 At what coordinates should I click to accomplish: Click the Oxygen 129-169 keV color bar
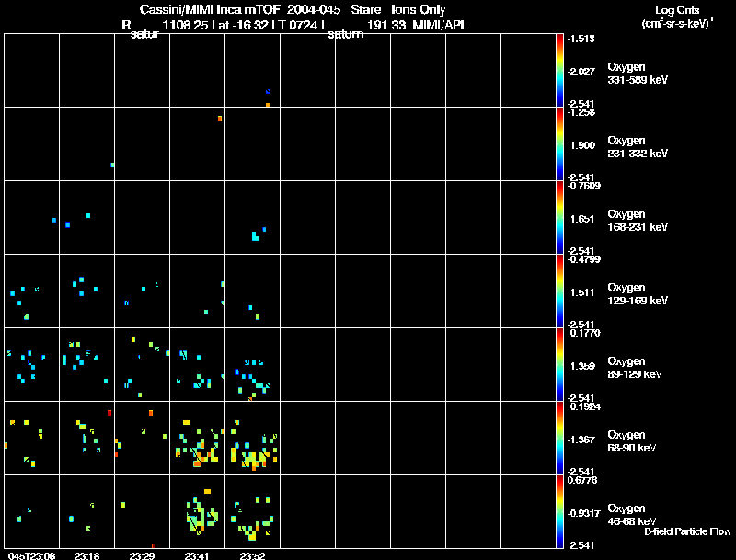560,291
